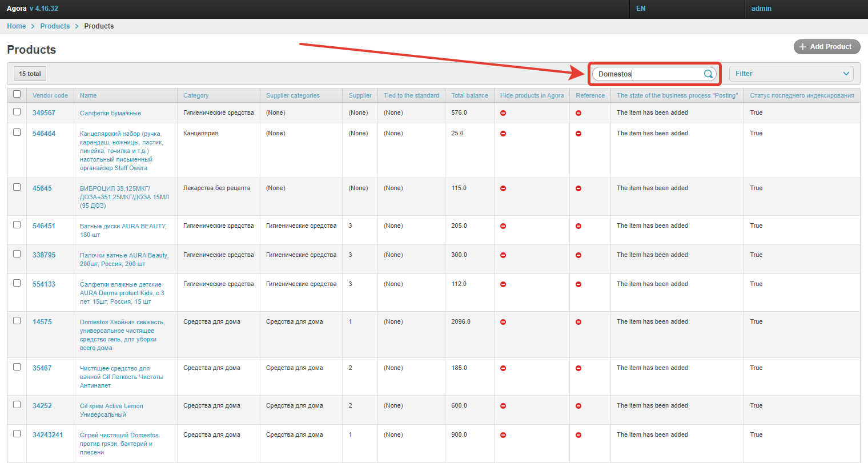Screen dimensions: 868x463
Task: Click the 15 total counter button
Action: (x=30, y=74)
